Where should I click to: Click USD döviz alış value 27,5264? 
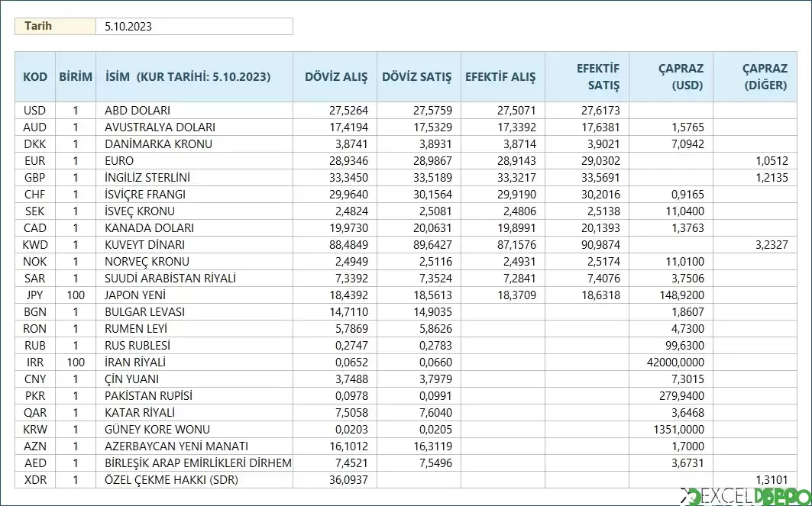[335, 110]
